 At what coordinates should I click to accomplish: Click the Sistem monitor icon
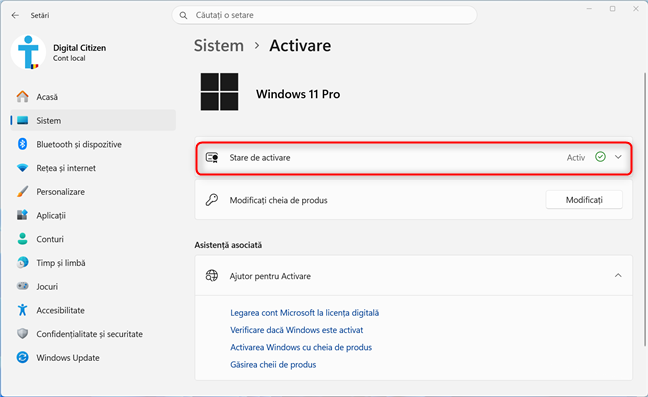(22, 120)
